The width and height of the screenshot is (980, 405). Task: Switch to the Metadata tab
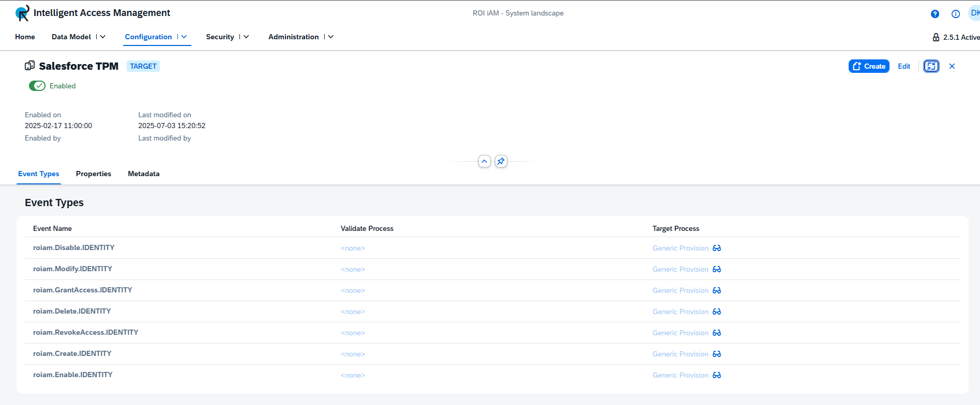click(144, 174)
